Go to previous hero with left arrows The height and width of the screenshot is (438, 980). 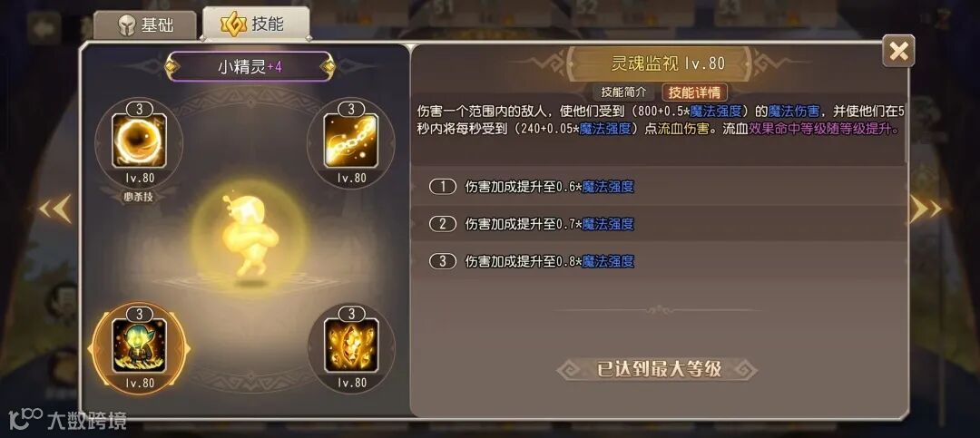tap(55, 209)
